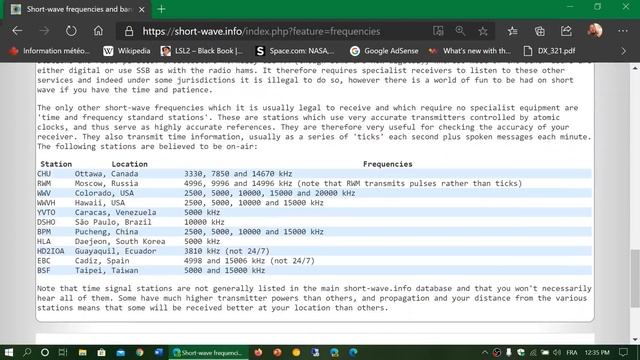Open DX_321.pdf bookmark
The width and height of the screenshot is (640, 360).
click(x=549, y=51)
